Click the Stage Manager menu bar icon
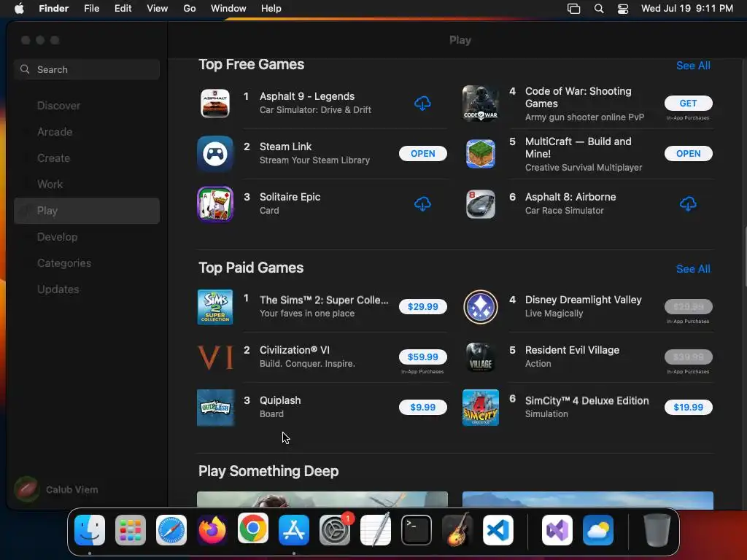 click(x=573, y=9)
